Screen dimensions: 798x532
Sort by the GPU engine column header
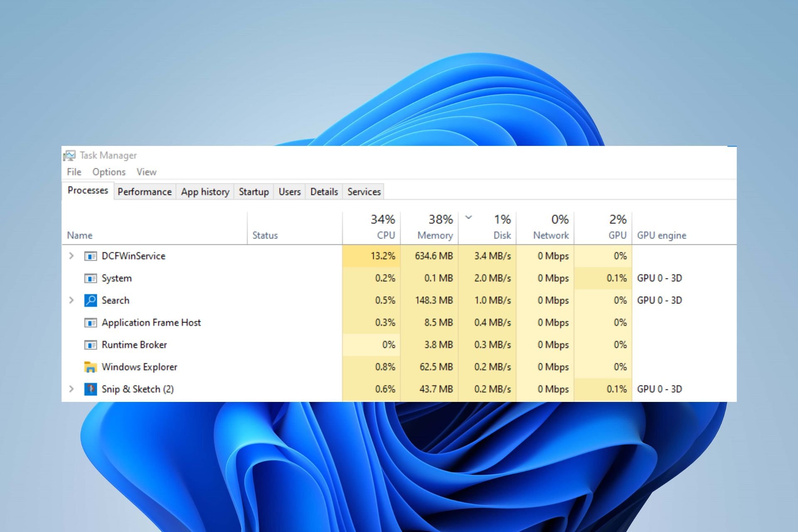coord(684,228)
